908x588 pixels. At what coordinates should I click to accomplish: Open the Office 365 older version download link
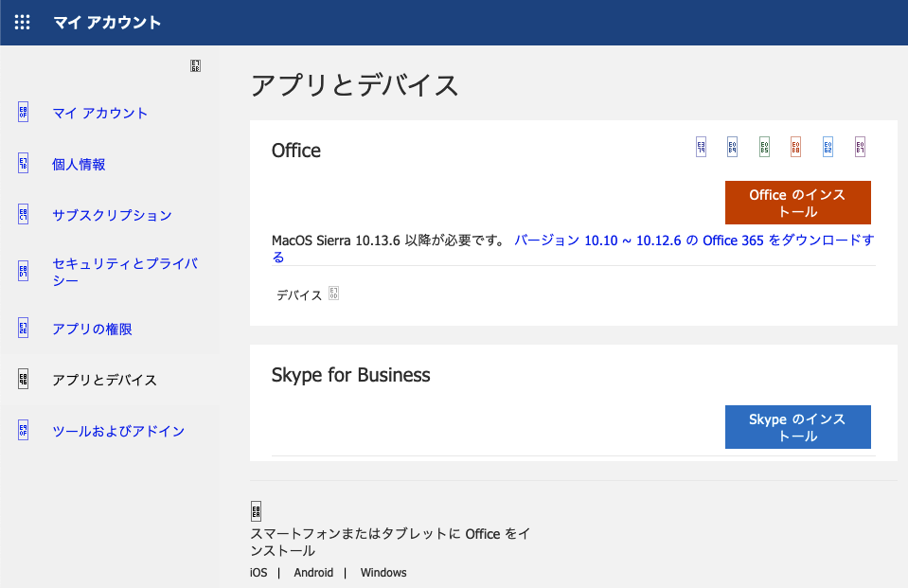click(x=693, y=241)
